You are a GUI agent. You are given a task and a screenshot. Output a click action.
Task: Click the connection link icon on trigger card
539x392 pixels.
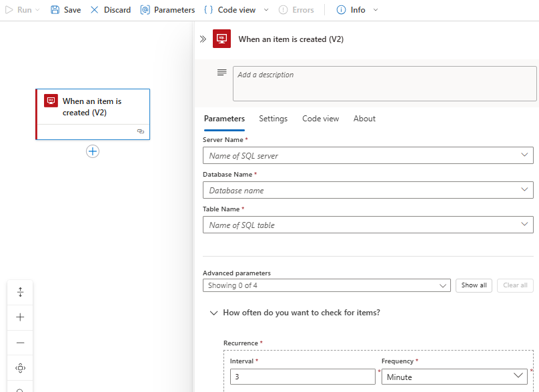point(140,132)
